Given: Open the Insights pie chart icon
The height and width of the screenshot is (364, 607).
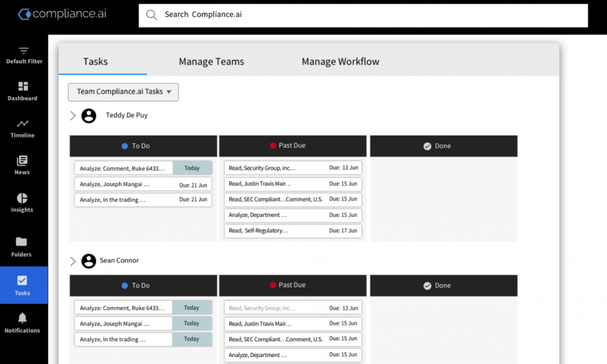Looking at the screenshot, I should 22,198.
